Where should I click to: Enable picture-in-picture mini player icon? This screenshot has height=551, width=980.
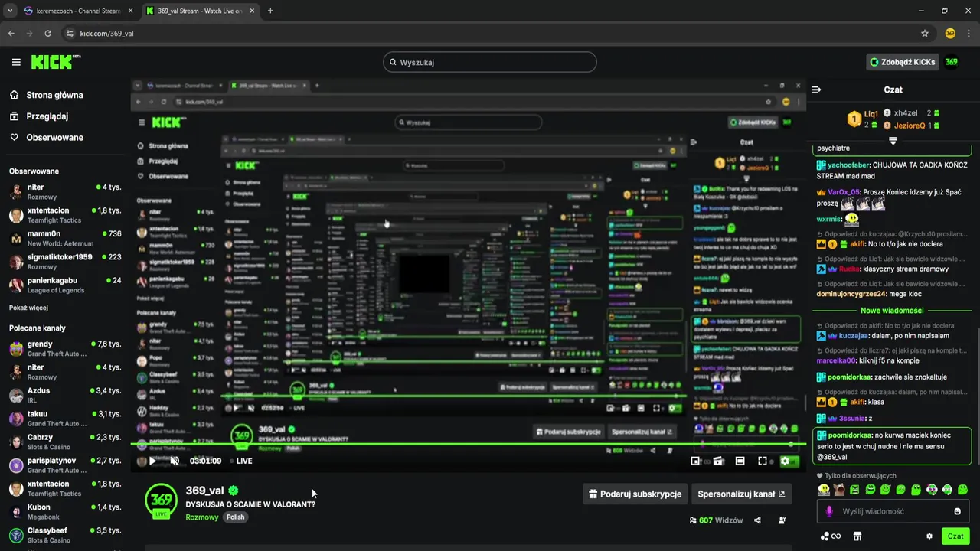(695, 461)
